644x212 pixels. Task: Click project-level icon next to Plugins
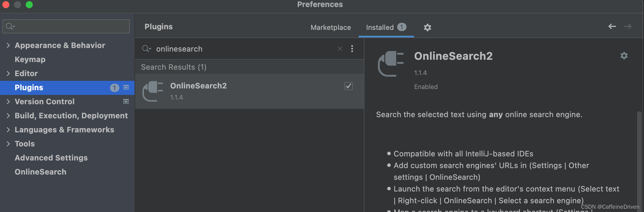(126, 87)
